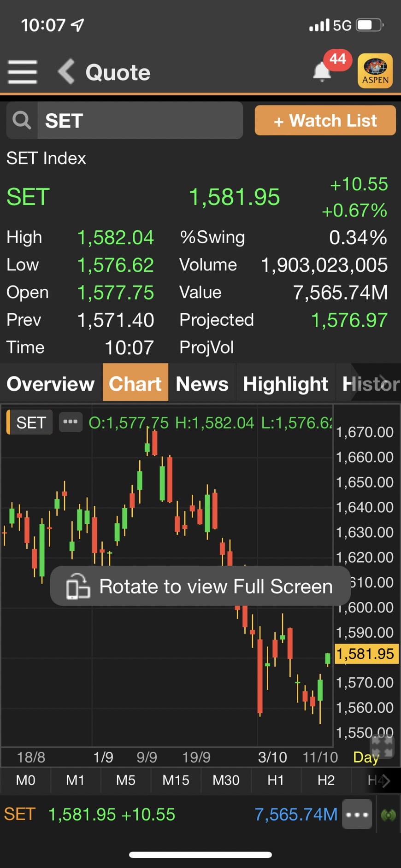Tap the blue 7,565.74M in ticker bar
This screenshot has width=401, height=868.
click(x=296, y=814)
